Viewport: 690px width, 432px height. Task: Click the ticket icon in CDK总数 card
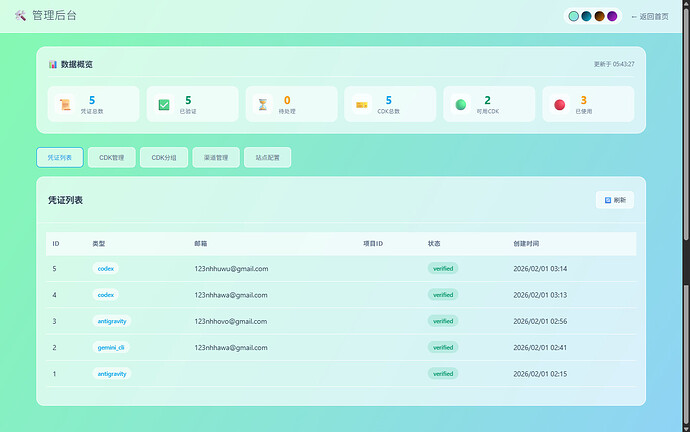point(362,105)
